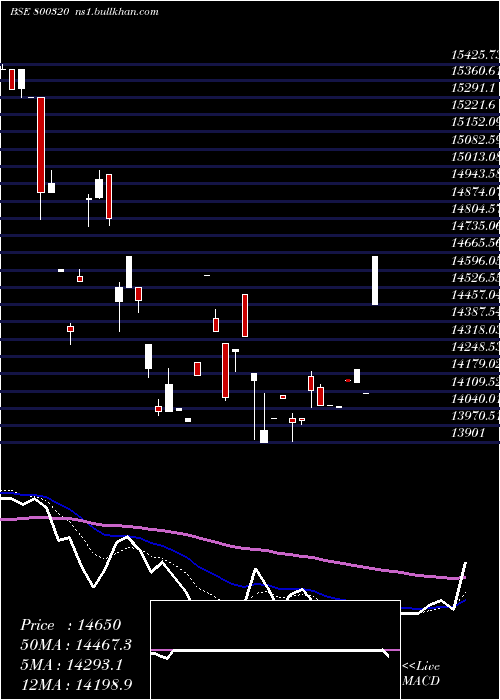
Task: Select the 14735.0 price level label
Action: click(475, 226)
